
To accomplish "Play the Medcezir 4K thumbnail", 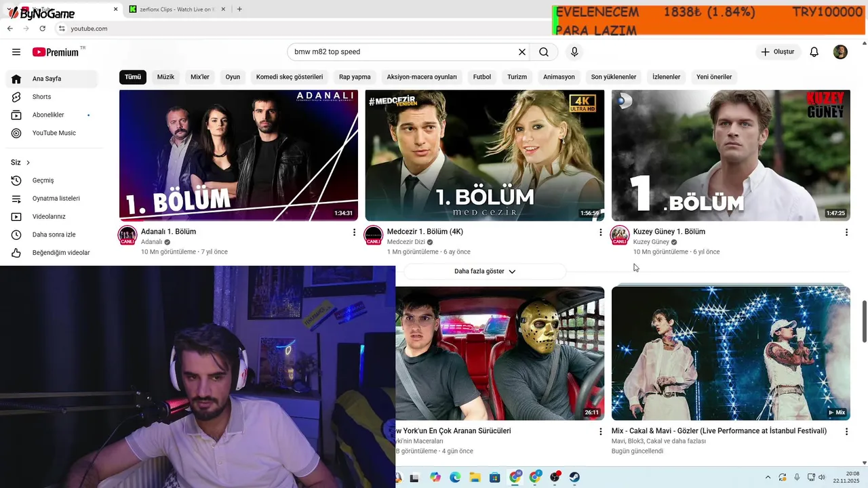I will pyautogui.click(x=485, y=155).
